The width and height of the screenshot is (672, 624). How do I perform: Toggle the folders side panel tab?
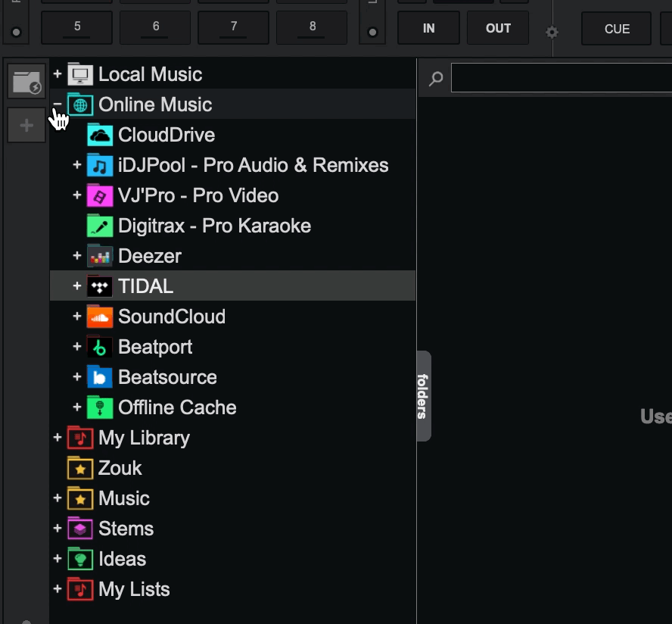[424, 396]
